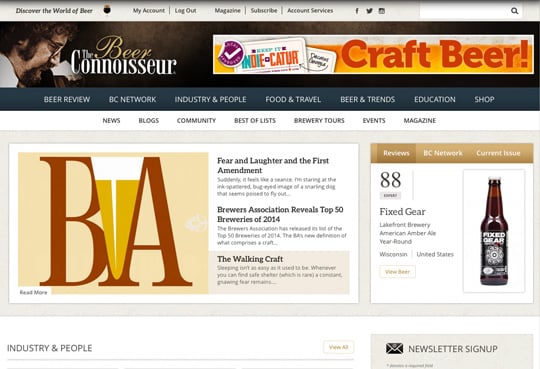This screenshot has width=540, height=369.
Task: Open My Account link
Action: click(149, 11)
